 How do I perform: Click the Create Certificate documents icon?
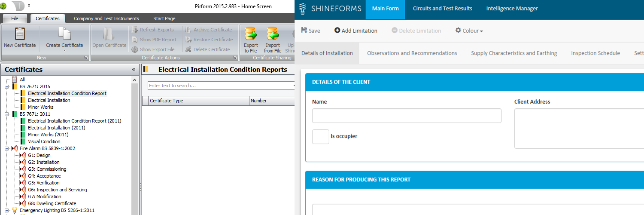[x=64, y=34]
